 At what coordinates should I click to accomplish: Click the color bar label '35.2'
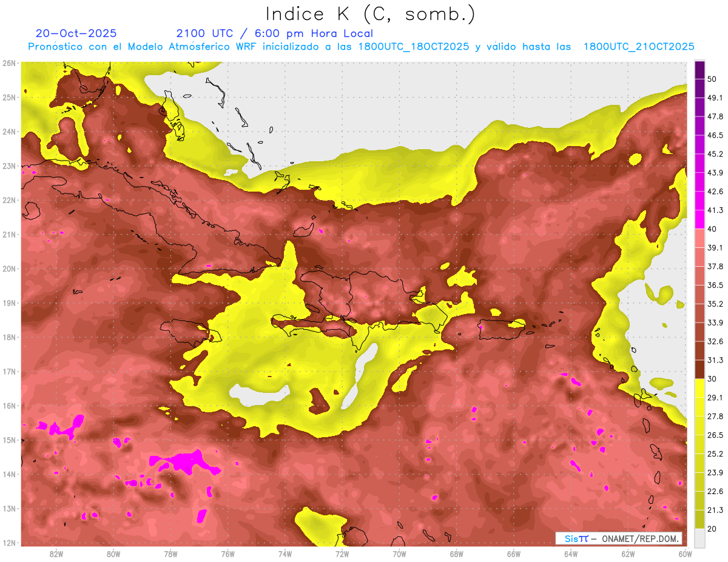tap(715, 304)
